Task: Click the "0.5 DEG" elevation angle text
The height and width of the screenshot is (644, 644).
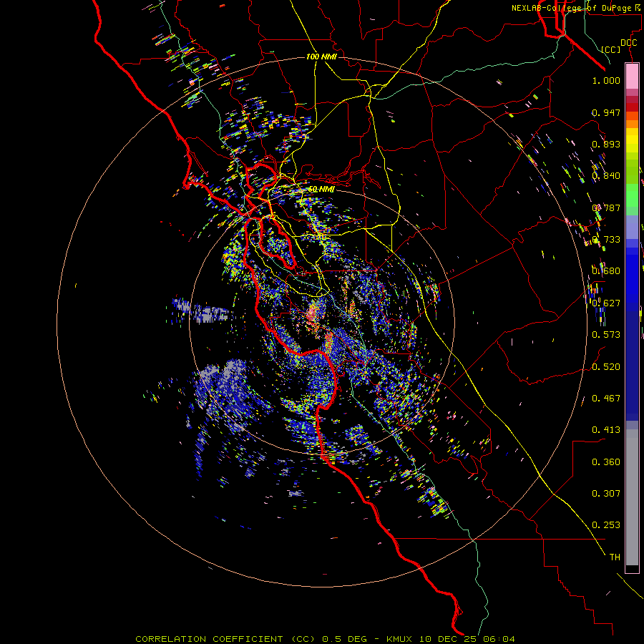Action: 344,639
